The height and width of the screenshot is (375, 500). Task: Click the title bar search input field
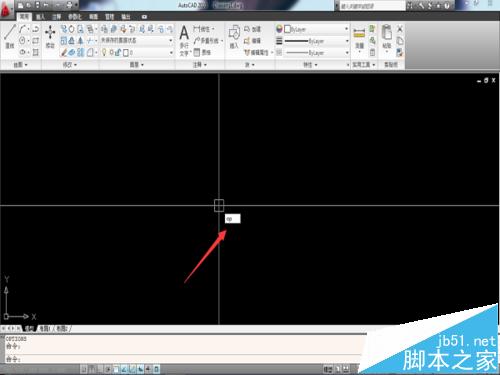(372, 6)
